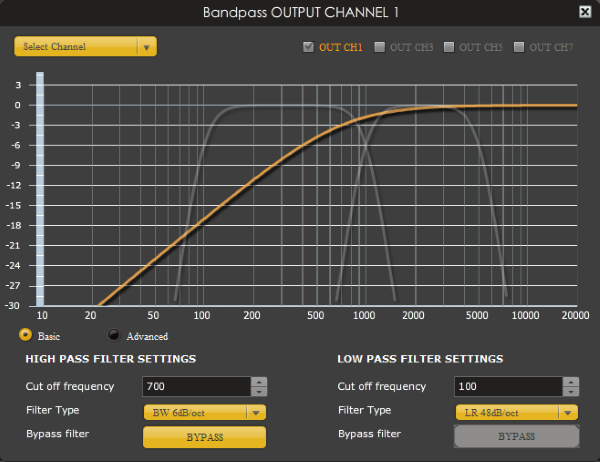Enable the OUT CH3 checkbox

(379, 47)
